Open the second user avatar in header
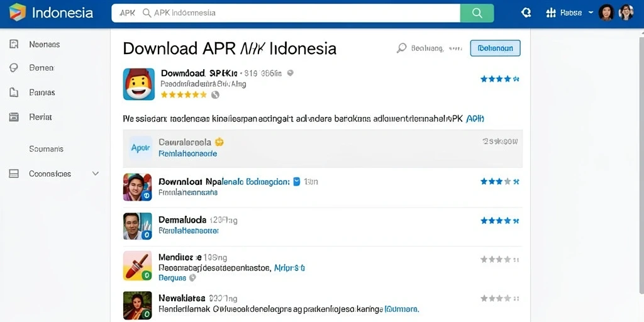644x322 pixels. point(626,13)
